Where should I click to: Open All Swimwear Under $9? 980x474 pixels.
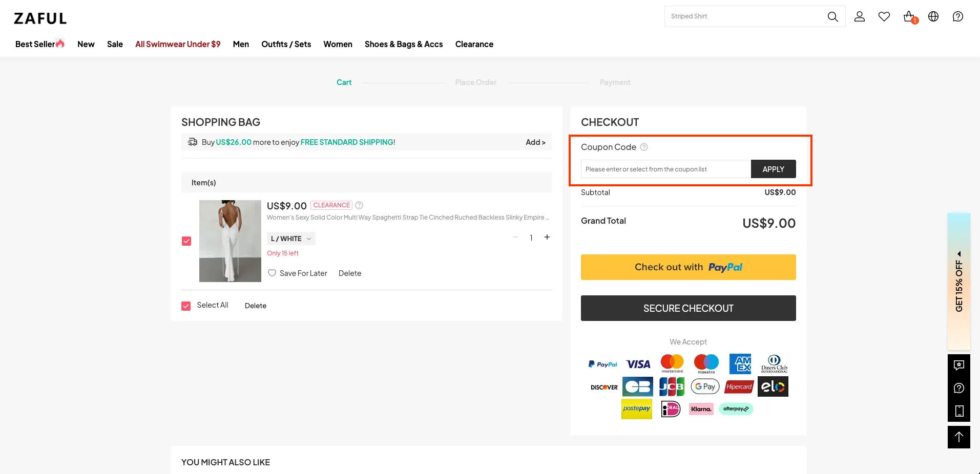[x=178, y=44]
